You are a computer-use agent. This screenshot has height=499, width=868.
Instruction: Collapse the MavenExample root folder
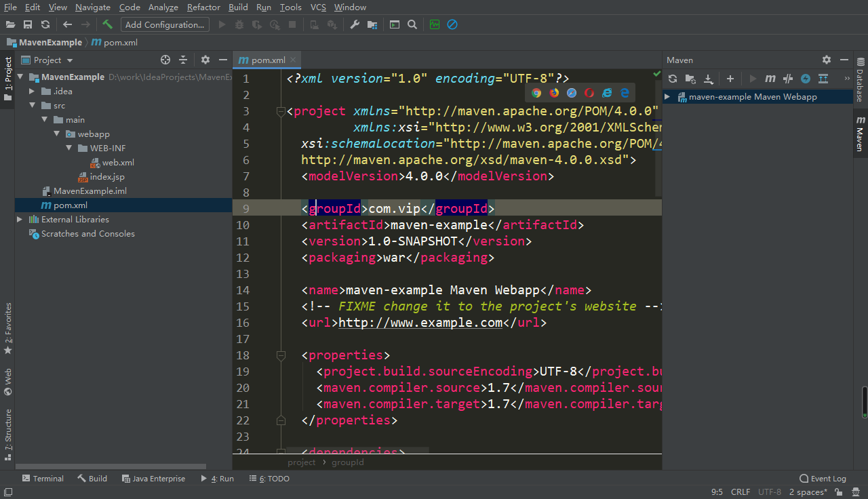[20, 77]
